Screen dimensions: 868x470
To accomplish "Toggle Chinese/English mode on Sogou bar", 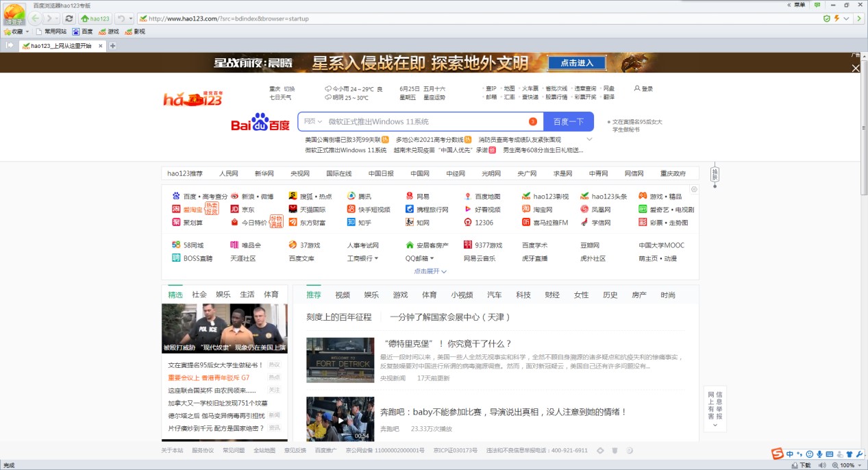I will [x=789, y=454].
